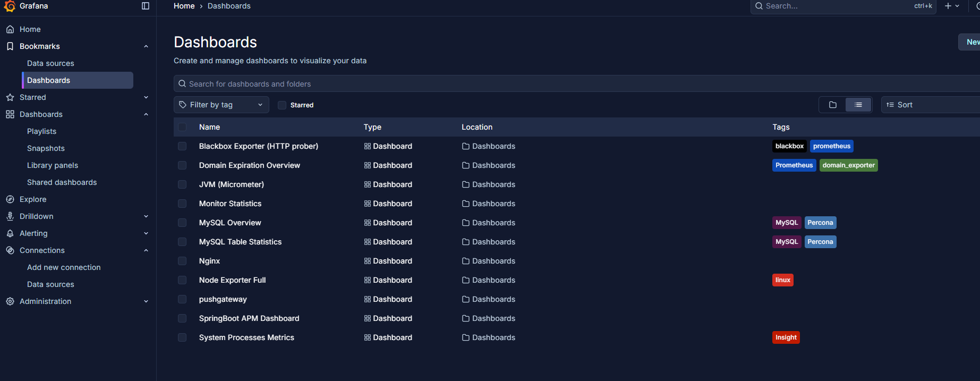Collapse the Connections section chevron
The width and height of the screenshot is (980, 381).
(146, 250)
